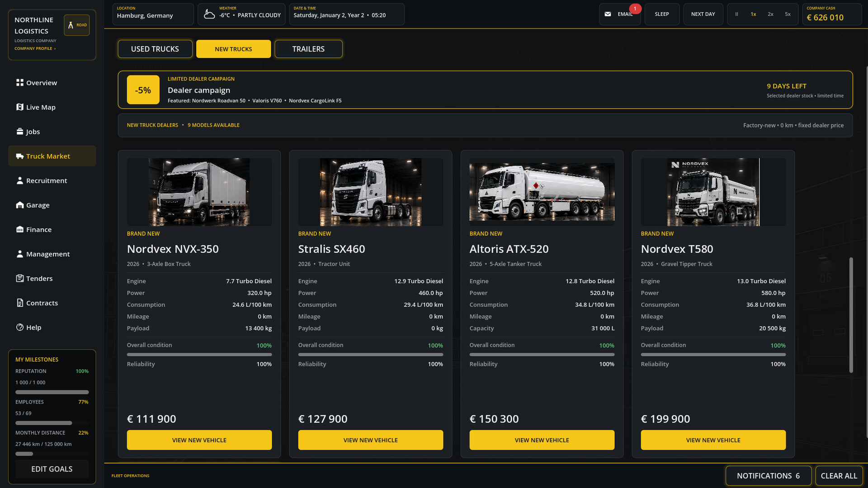This screenshot has width=868, height=488.
Task: Open the Tenders clipboard icon
Action: point(19,278)
